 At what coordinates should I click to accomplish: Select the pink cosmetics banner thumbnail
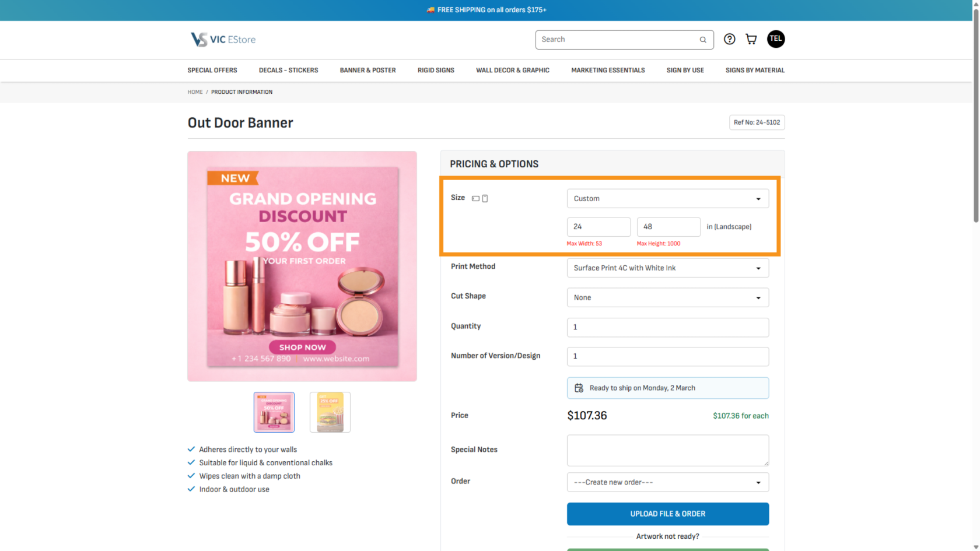coord(274,412)
